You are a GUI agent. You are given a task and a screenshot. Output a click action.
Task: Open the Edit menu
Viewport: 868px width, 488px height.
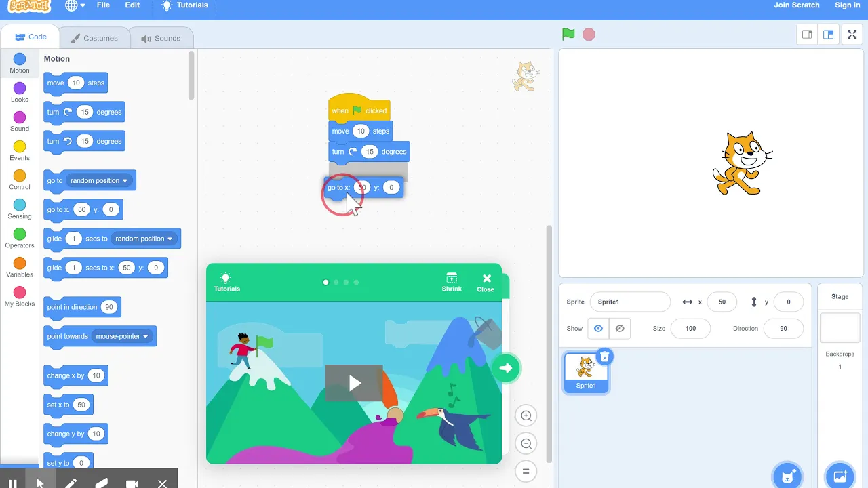coord(132,5)
